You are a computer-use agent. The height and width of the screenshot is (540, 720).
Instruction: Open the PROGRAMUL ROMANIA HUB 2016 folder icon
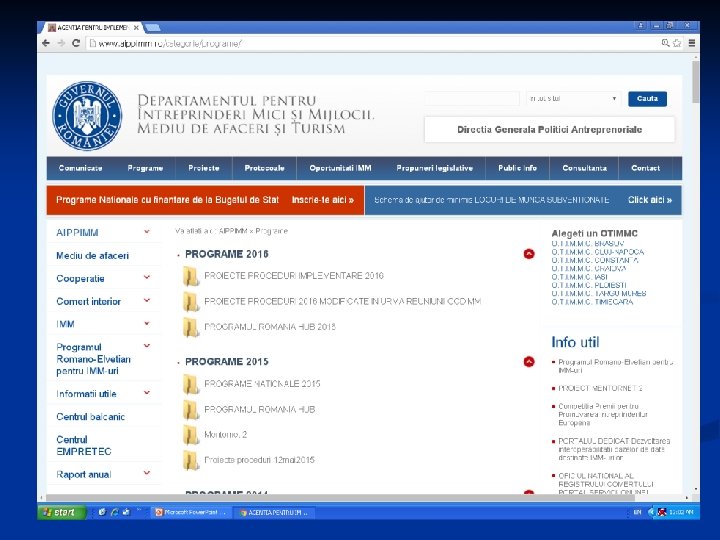click(x=191, y=327)
